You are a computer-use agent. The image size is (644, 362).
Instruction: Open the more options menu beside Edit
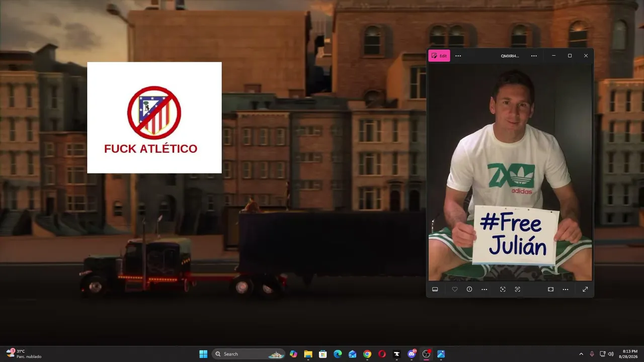point(458,56)
